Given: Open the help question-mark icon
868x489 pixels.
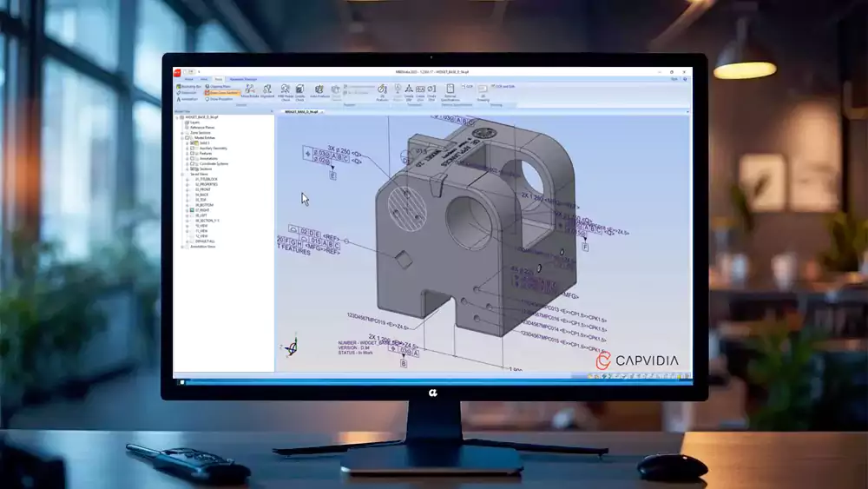Looking at the screenshot, I should coord(685,79).
